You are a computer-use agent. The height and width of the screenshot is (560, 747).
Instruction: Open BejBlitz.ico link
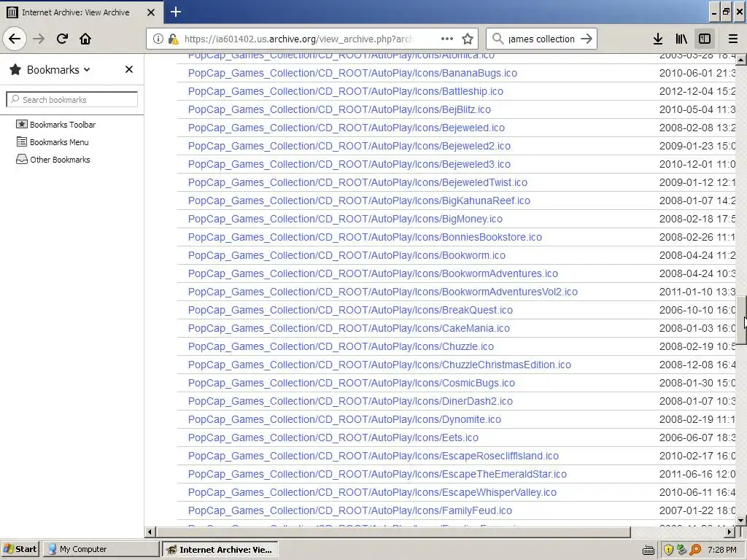[x=339, y=109]
